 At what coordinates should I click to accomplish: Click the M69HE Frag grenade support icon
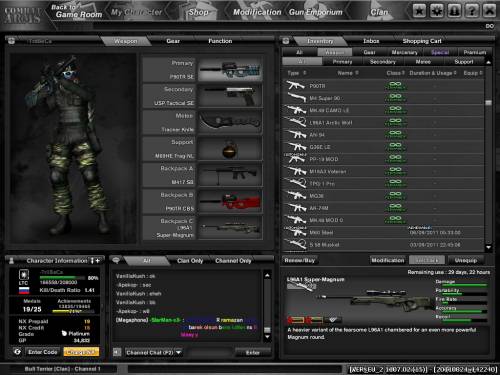click(x=230, y=149)
